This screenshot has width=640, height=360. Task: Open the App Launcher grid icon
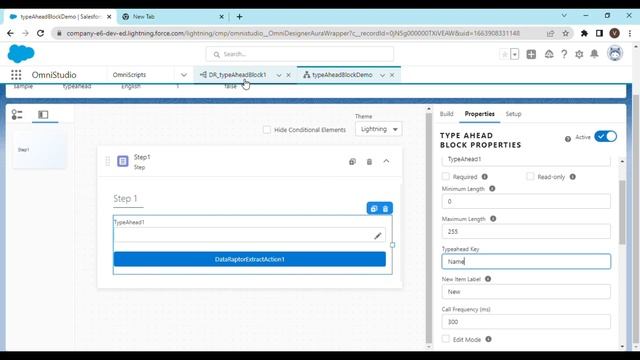click(16, 75)
